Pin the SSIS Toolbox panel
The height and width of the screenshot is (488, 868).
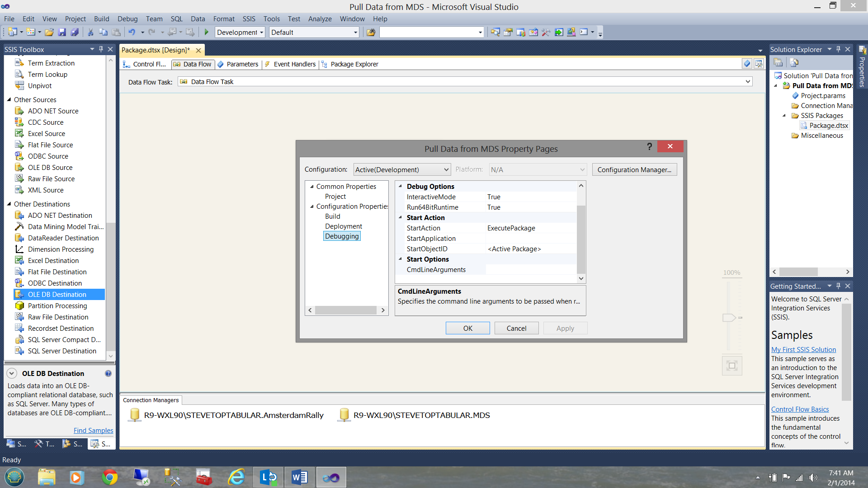pyautogui.click(x=101, y=49)
